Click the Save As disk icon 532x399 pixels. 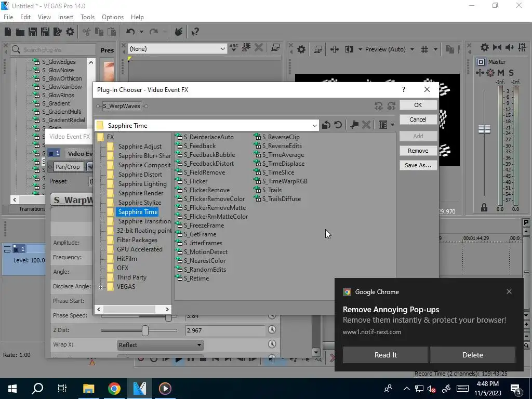pyautogui.click(x=45, y=32)
